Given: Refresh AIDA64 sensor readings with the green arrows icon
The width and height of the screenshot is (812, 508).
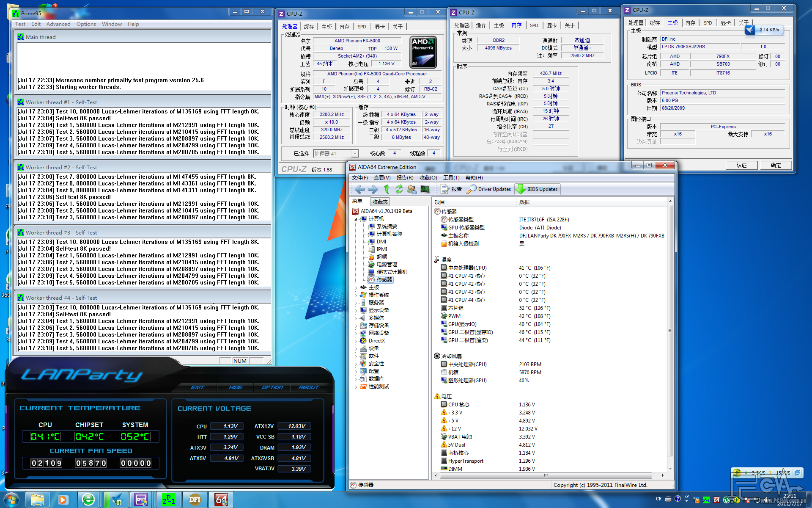Looking at the screenshot, I should [x=399, y=189].
